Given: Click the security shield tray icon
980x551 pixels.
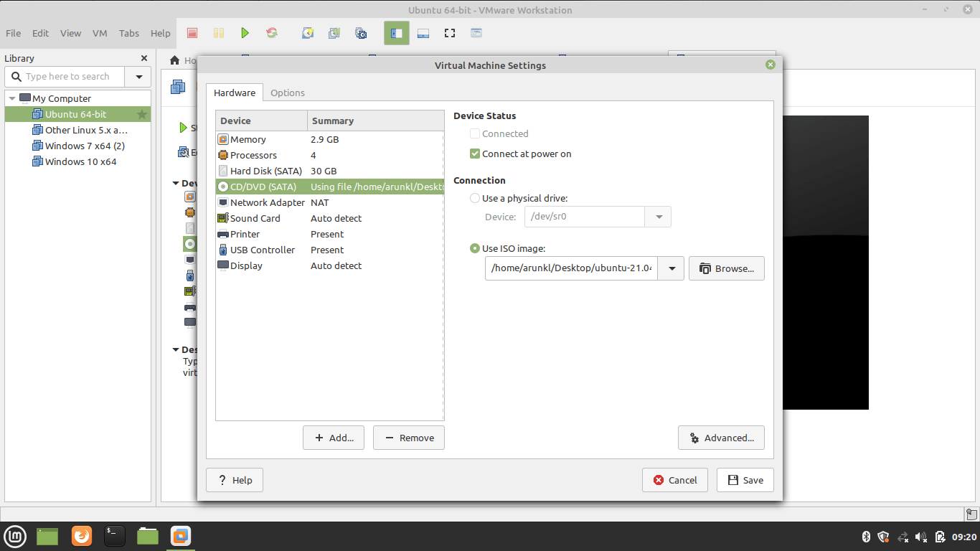Looking at the screenshot, I should pyautogui.click(x=884, y=537).
